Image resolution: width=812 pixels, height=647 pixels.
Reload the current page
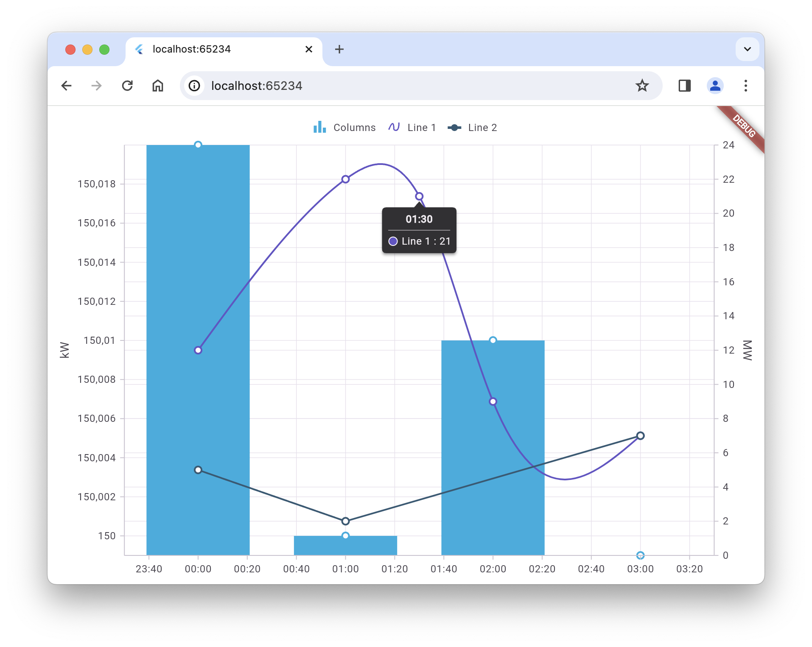(x=127, y=86)
